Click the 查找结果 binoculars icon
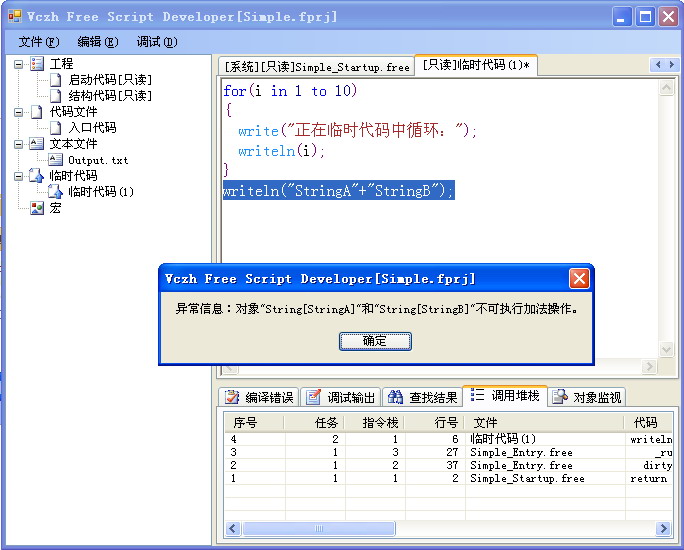The height and width of the screenshot is (550, 684). point(395,397)
